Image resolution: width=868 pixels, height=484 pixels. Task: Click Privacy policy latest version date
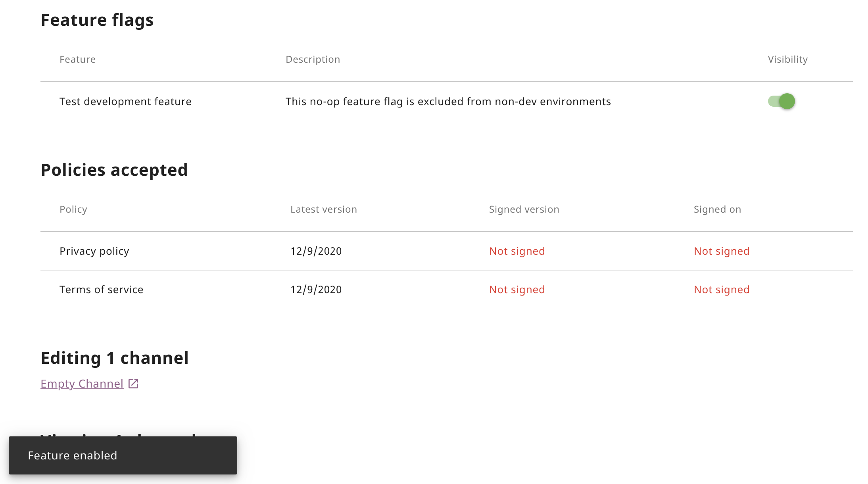316,251
